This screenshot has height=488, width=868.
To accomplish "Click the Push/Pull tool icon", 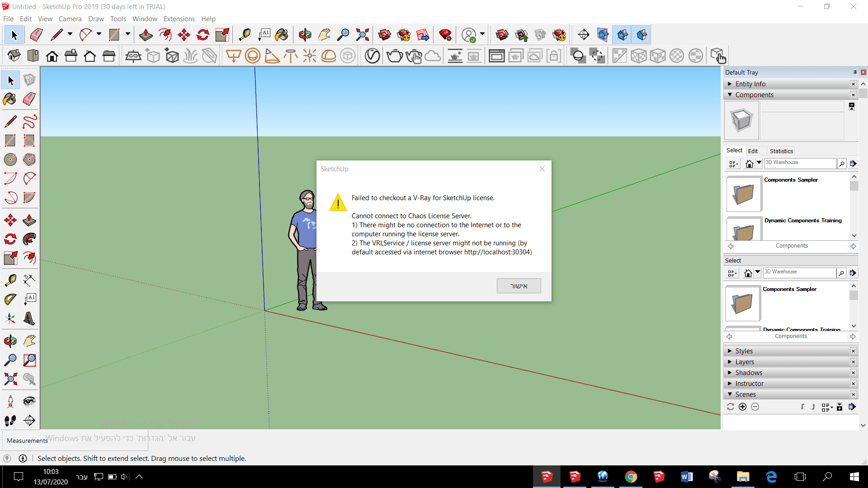I will pyautogui.click(x=29, y=220).
